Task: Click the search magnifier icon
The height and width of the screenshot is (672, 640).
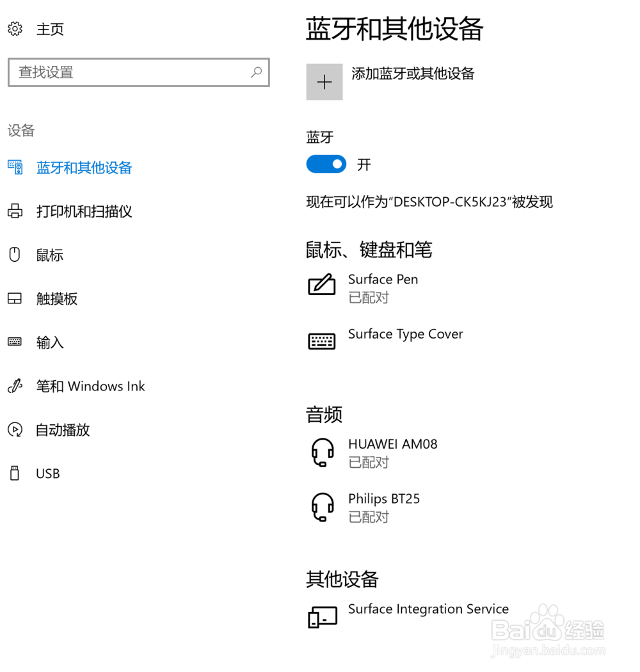Action: (x=257, y=72)
